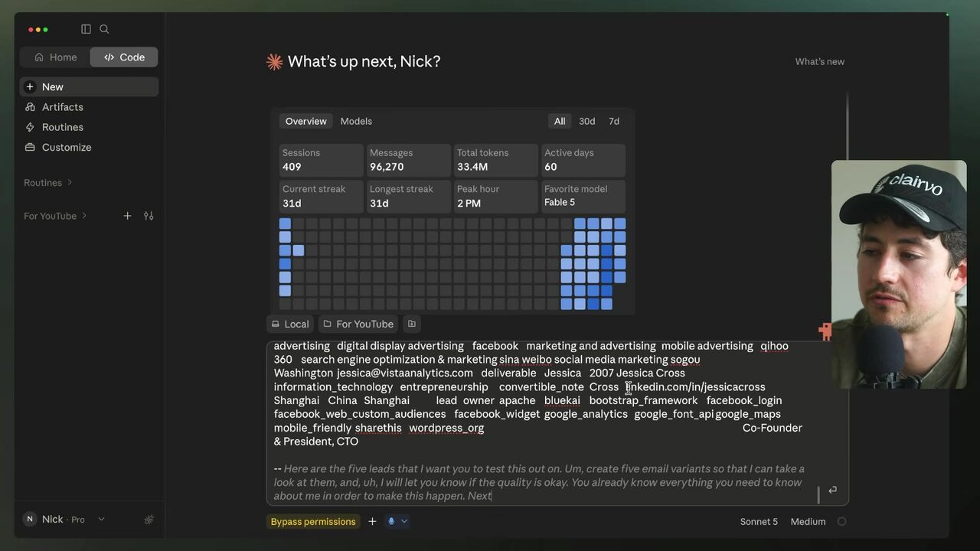Toggle Bypass permissions mode
This screenshot has height=551, width=980.
point(313,521)
